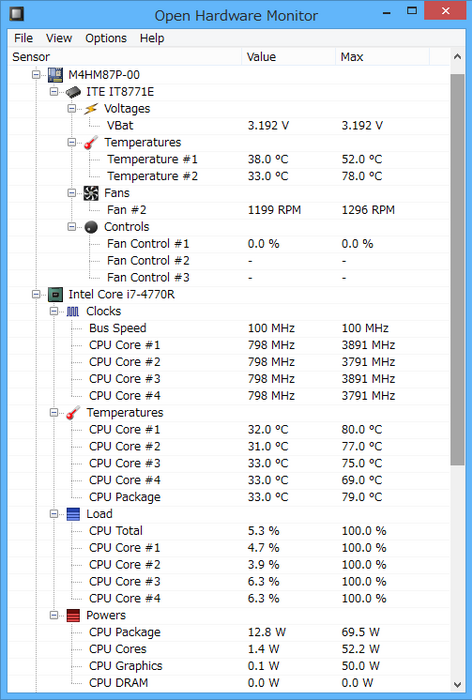Click the application icon in the title bar
This screenshot has height=700, width=472.
tap(17, 14)
